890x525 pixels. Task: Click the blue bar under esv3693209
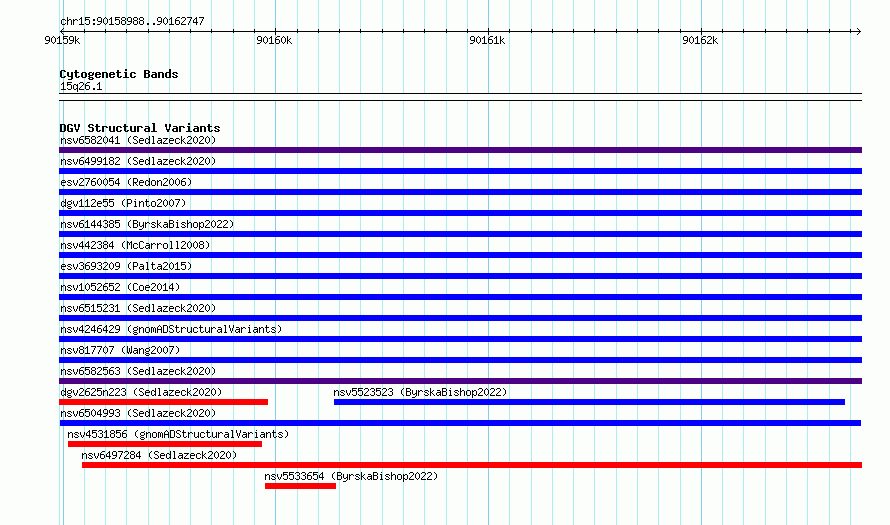click(x=460, y=276)
